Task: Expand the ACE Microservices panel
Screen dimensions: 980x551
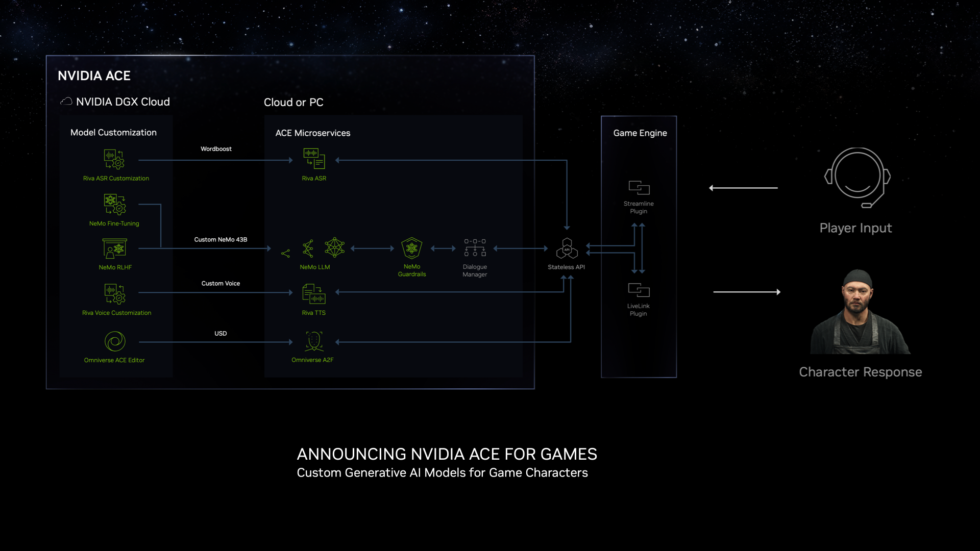Action: tap(313, 133)
